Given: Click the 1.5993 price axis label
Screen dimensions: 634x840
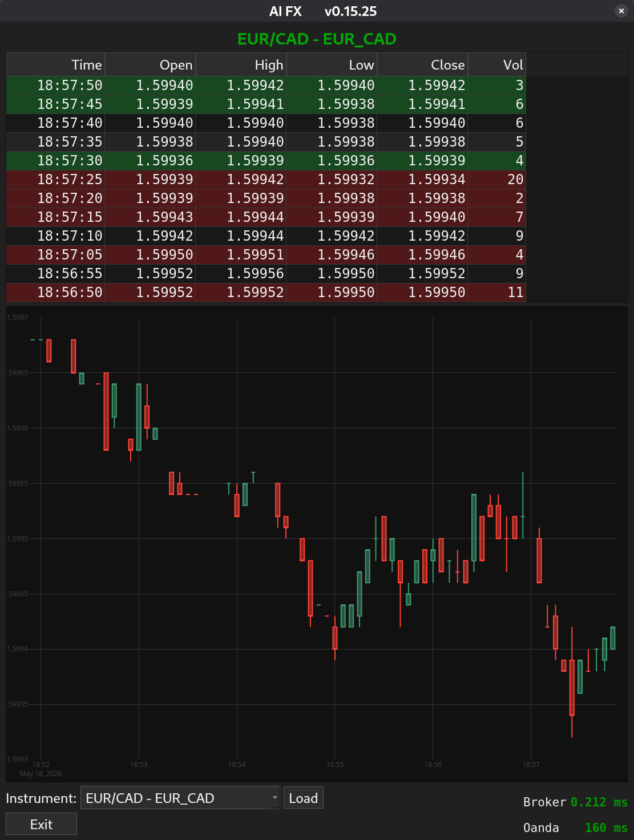Looking at the screenshot, I should 17,760.
